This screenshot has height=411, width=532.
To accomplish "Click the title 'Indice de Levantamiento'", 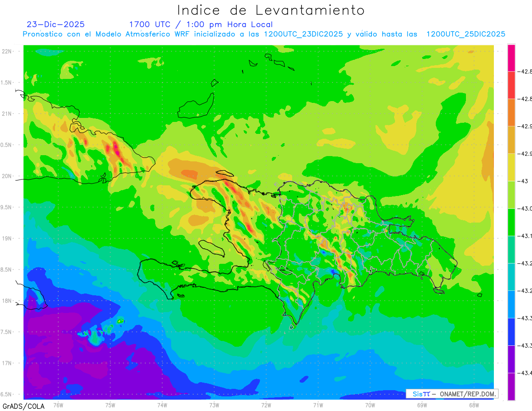I will [x=271, y=10].
